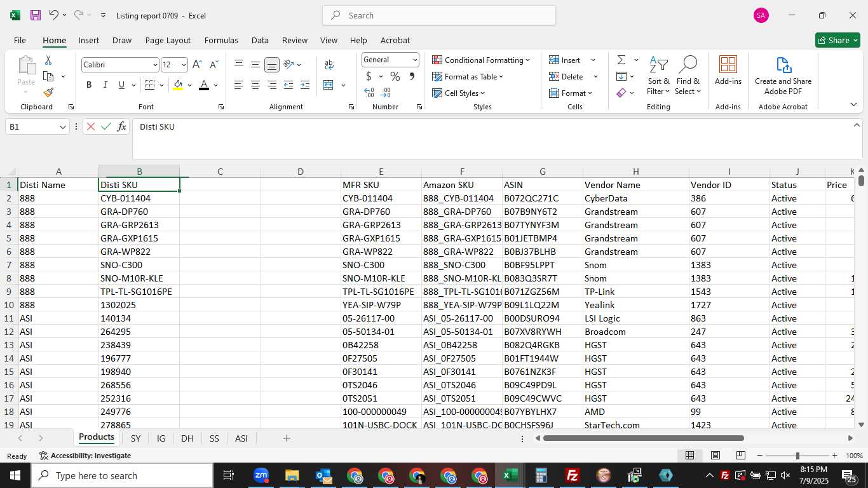Open the ASI worksheet tab
This screenshot has width=868, height=488.
(241, 438)
